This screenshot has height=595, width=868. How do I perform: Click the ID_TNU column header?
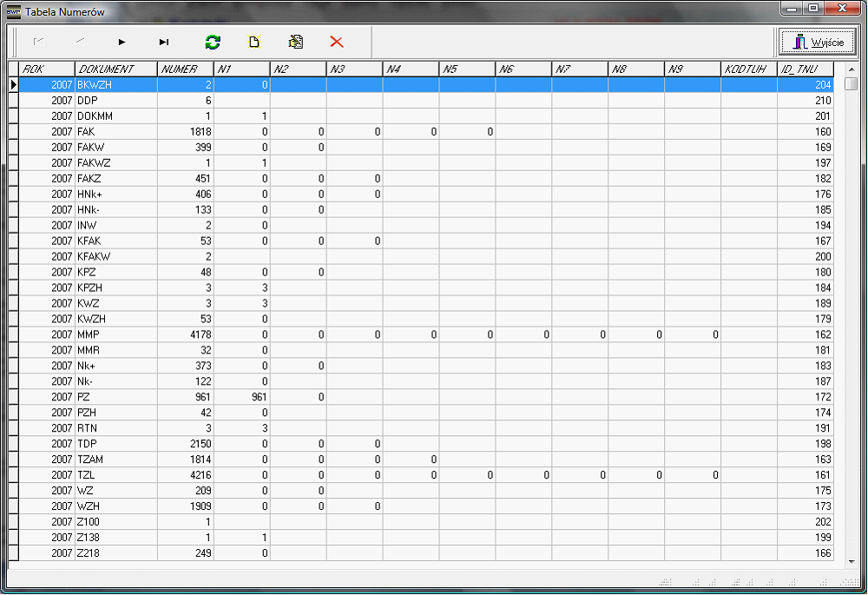(805, 69)
